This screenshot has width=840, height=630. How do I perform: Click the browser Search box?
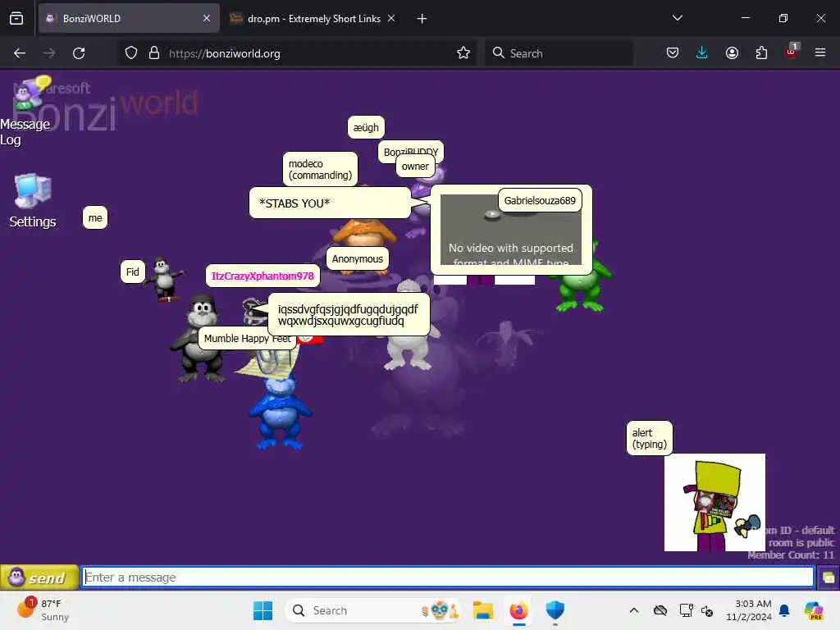[x=559, y=53]
